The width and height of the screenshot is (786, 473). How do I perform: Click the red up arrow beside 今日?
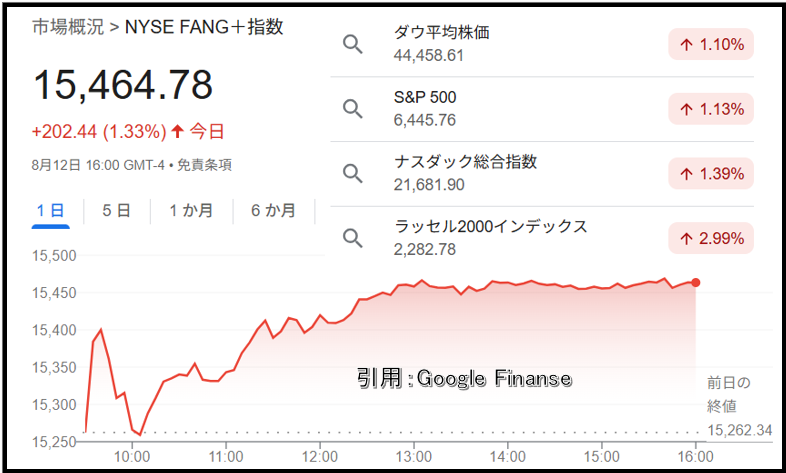pyautogui.click(x=177, y=132)
